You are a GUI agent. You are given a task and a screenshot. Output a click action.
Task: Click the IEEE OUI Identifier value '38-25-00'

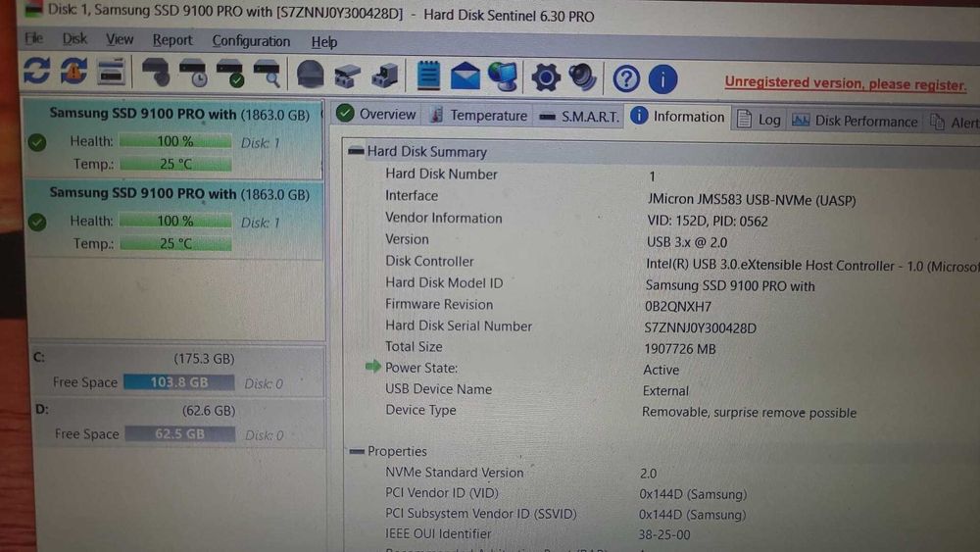pyautogui.click(x=664, y=534)
